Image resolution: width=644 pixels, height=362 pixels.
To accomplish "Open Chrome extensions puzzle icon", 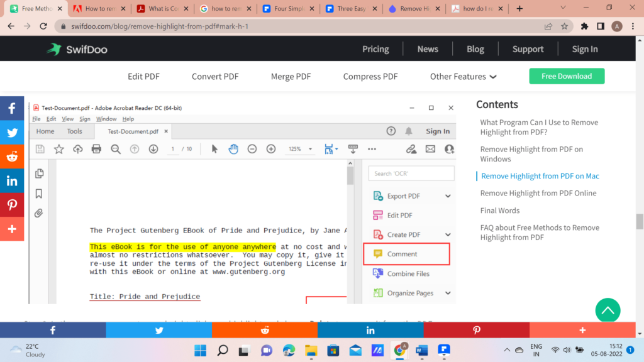I will tap(584, 26).
